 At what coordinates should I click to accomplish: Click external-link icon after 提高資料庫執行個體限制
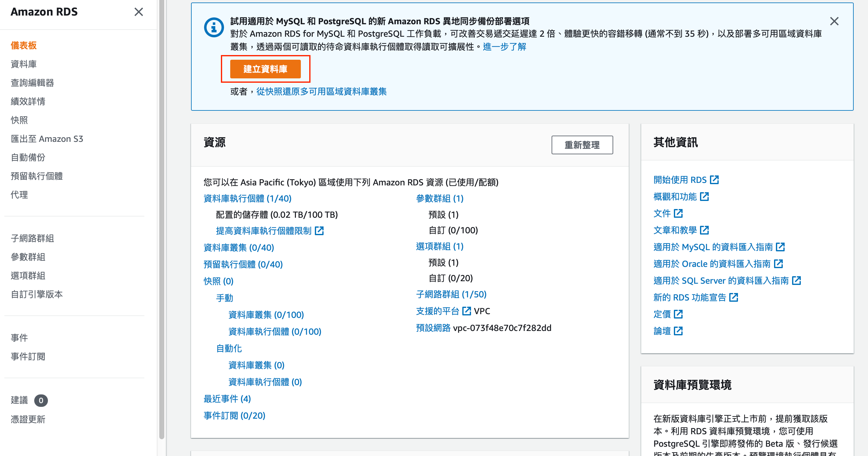coord(319,231)
